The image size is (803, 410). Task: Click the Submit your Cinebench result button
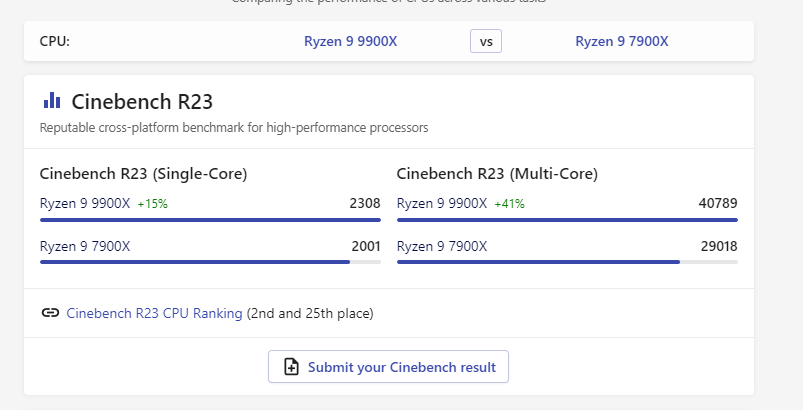(x=388, y=366)
